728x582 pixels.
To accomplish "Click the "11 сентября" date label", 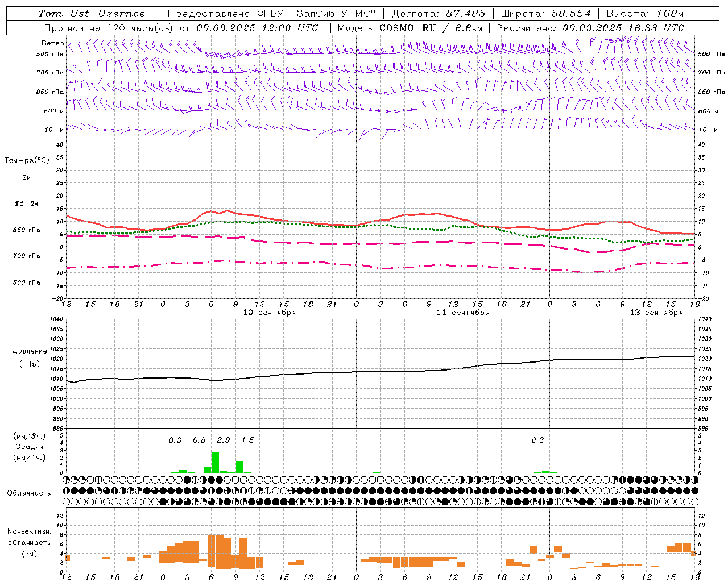I will point(463,313).
